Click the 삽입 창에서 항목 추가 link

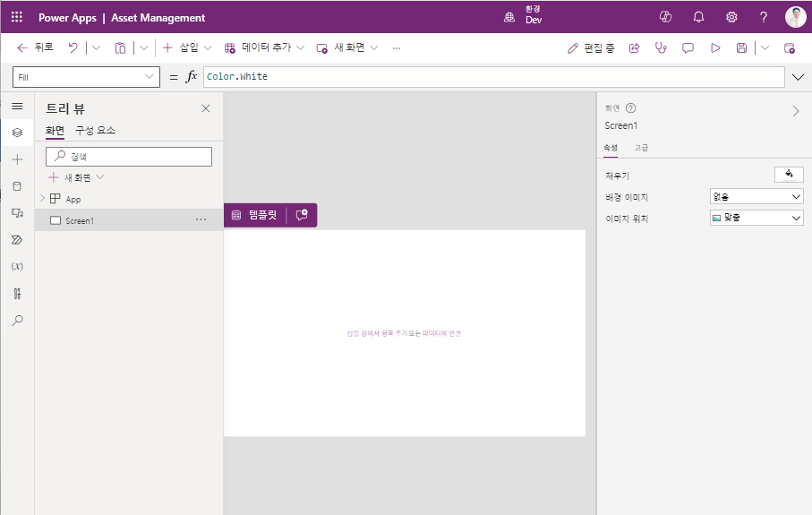point(377,334)
